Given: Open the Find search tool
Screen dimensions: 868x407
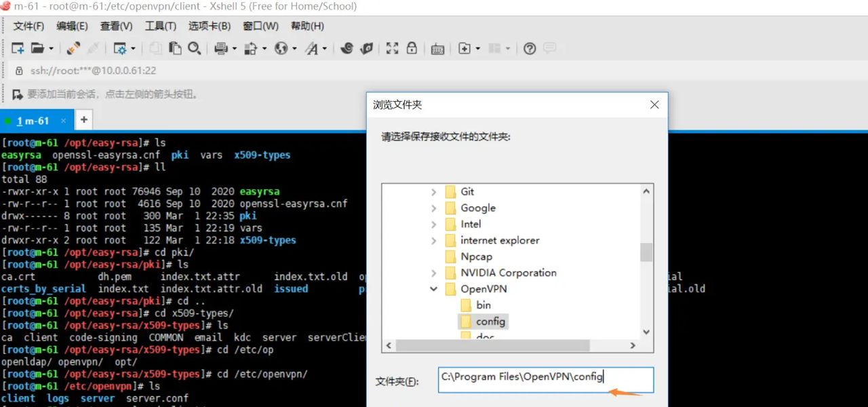Looking at the screenshot, I should (x=196, y=49).
